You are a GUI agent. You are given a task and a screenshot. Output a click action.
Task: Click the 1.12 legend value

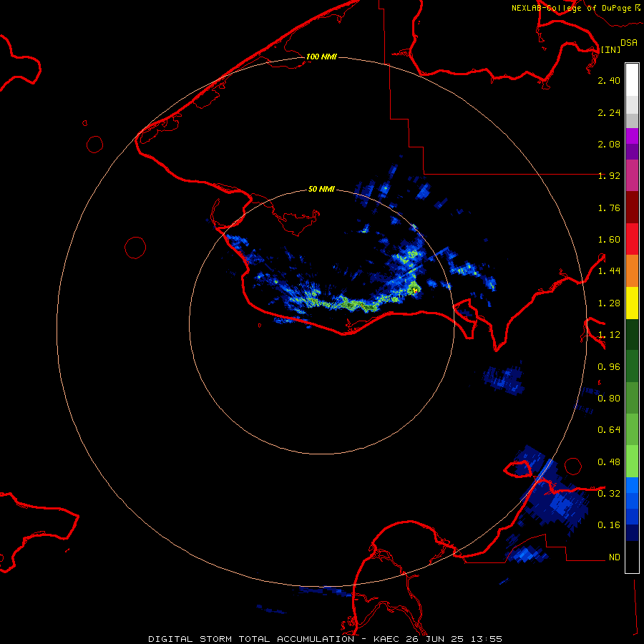609,335
